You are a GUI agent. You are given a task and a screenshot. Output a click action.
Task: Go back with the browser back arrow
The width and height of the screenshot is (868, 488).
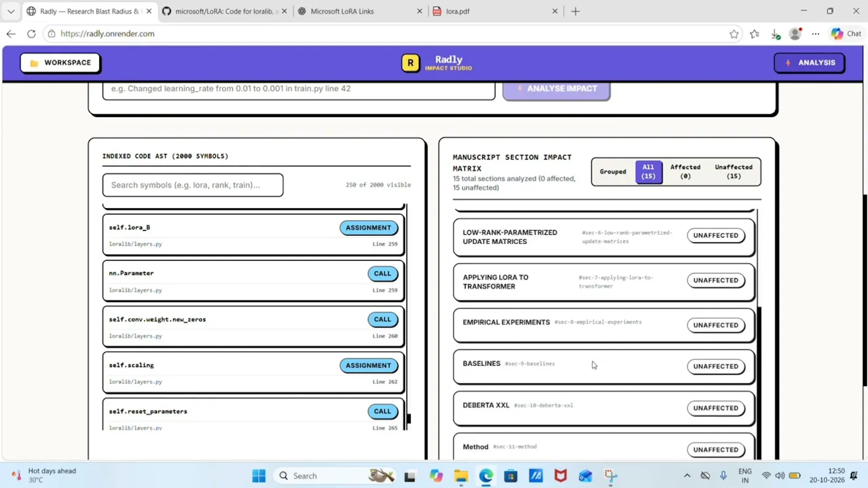click(x=11, y=34)
